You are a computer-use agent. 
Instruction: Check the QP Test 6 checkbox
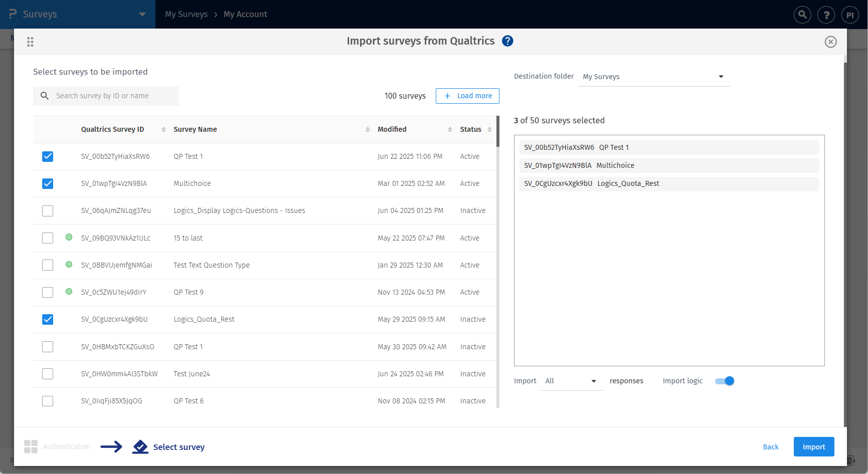48,401
